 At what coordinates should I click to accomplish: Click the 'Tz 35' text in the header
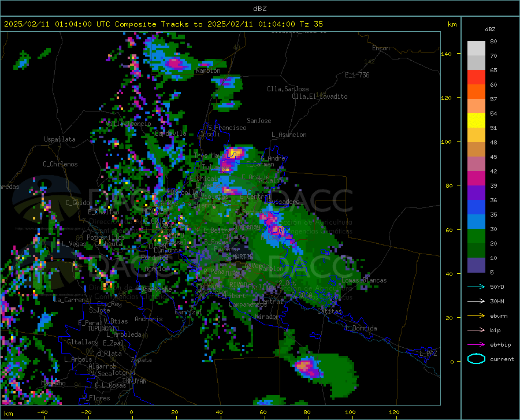click(311, 24)
